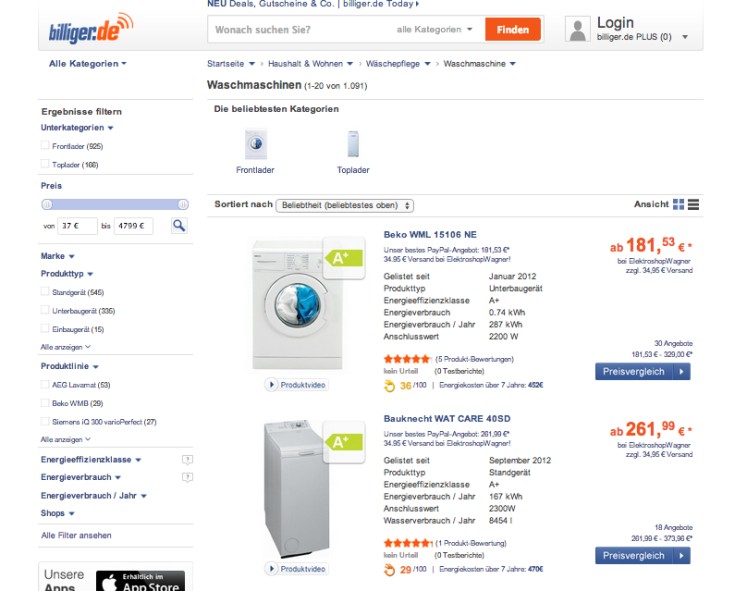Image resolution: width=747 pixels, height=591 pixels.
Task: Open the Frontlader category icon
Action: point(255,146)
